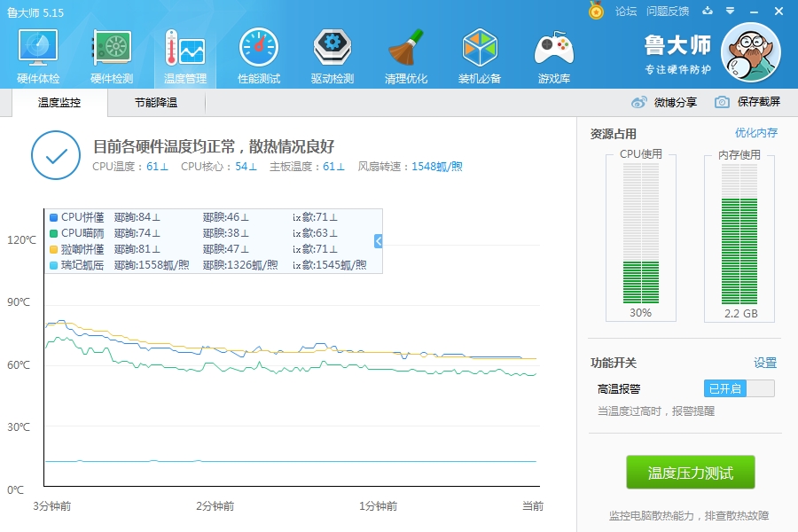Click the camera icon for 保存截屏
This screenshot has height=532, width=798.
coord(722,102)
